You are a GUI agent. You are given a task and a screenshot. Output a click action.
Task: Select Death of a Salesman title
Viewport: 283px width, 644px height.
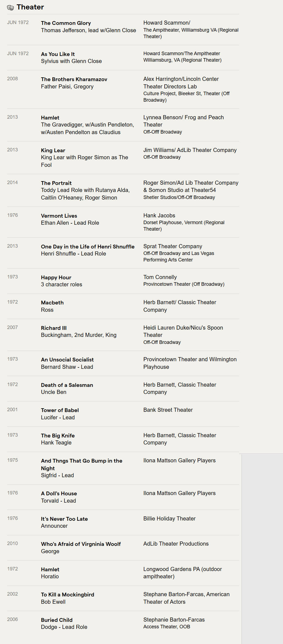click(67, 385)
